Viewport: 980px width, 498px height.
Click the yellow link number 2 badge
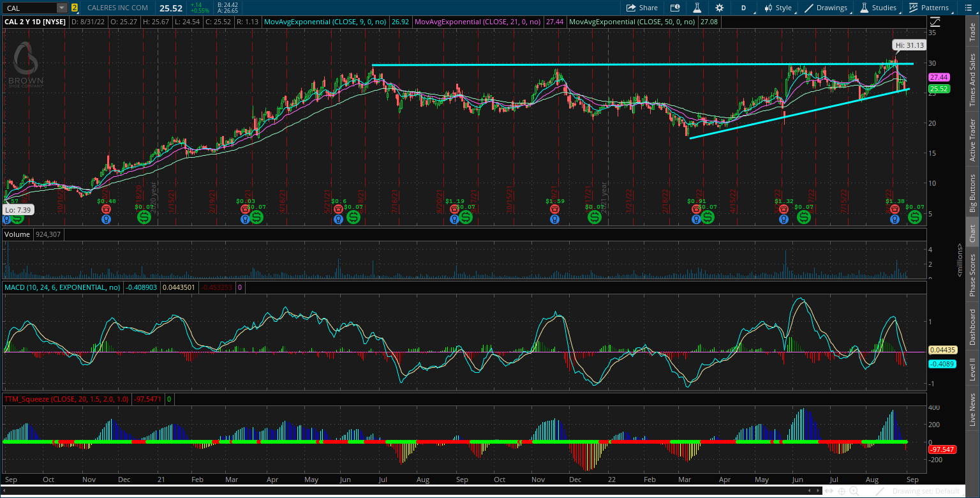75,8
